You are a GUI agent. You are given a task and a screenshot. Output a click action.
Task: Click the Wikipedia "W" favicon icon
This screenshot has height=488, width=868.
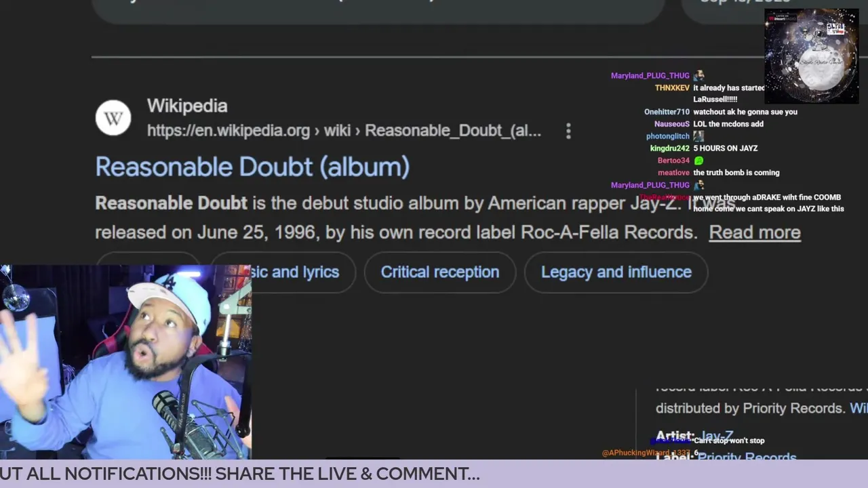coord(113,118)
